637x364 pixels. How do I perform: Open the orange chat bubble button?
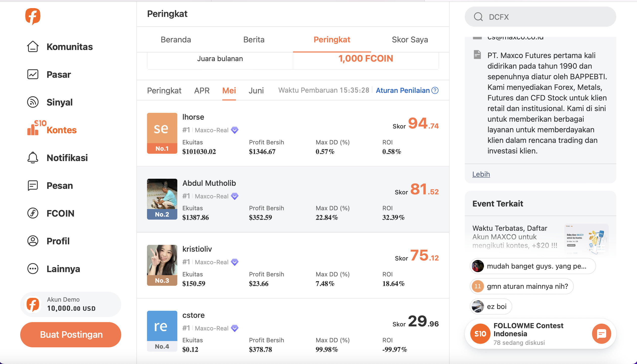[601, 334]
